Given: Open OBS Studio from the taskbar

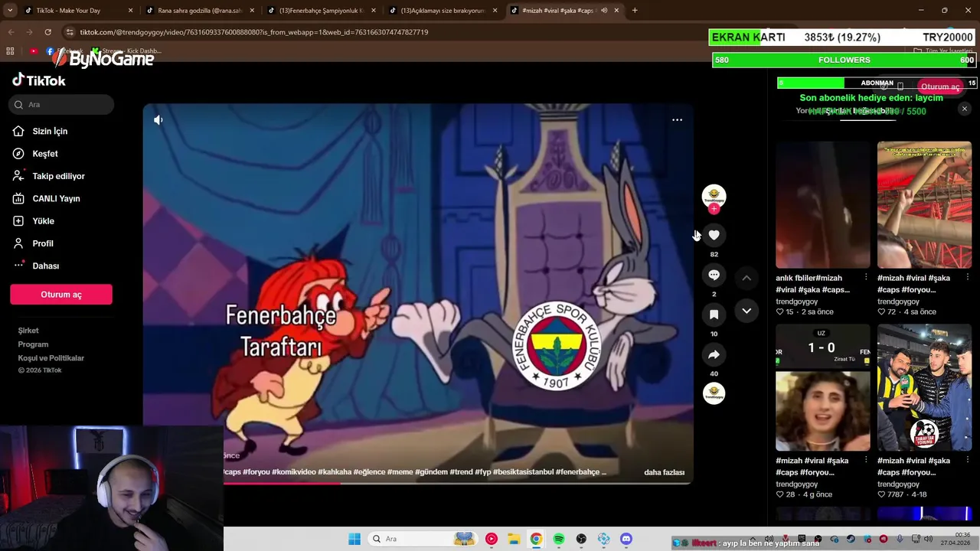Looking at the screenshot, I should (x=581, y=539).
